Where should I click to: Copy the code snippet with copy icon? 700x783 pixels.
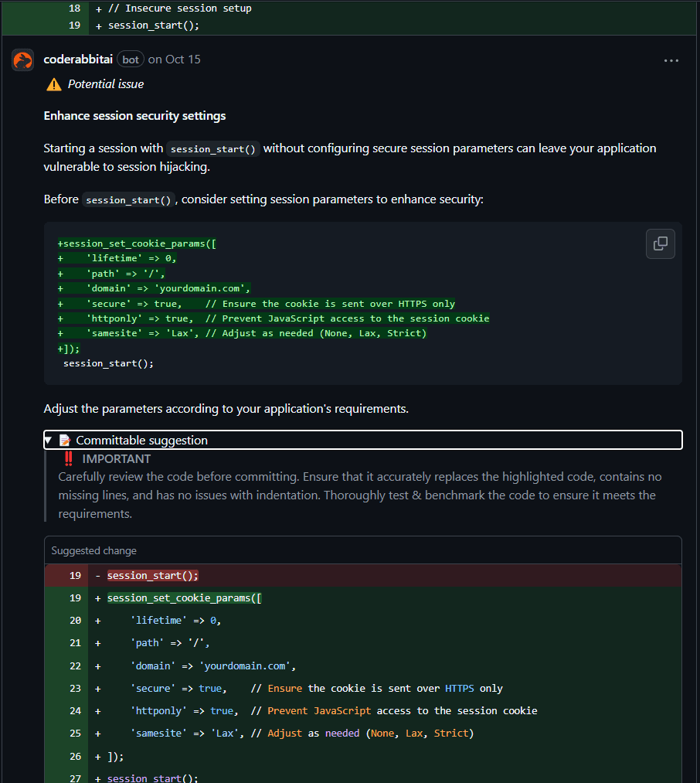(660, 243)
